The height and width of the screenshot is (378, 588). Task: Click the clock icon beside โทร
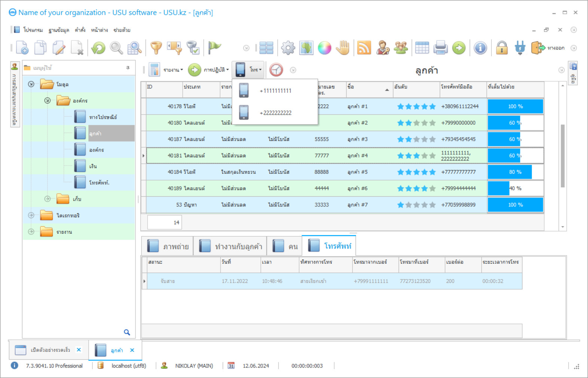click(276, 70)
